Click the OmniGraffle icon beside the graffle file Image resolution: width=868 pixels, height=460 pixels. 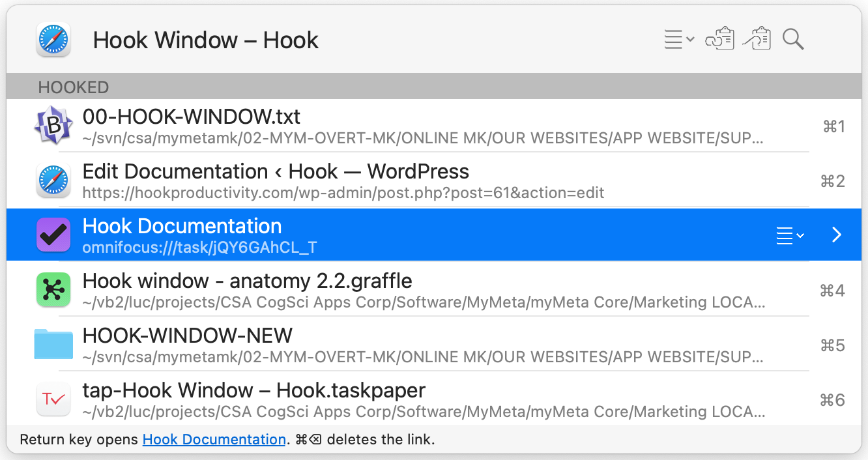(53, 289)
